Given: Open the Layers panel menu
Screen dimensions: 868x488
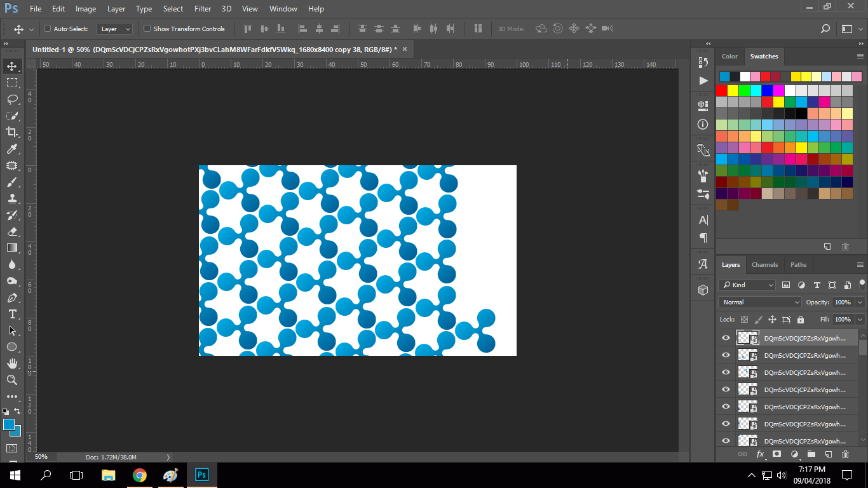Looking at the screenshot, I should click(860, 264).
